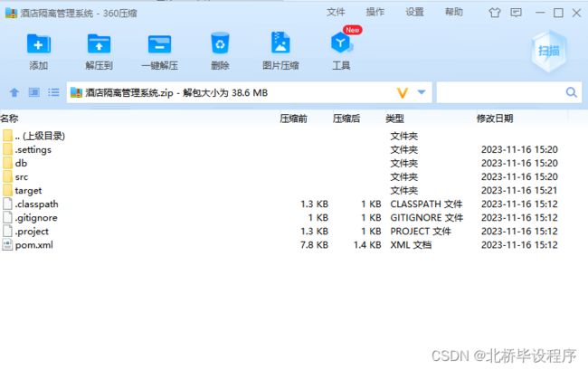Click the 删除 (Delete) trash icon
Viewport: 588px width, 370px height.
(220, 43)
